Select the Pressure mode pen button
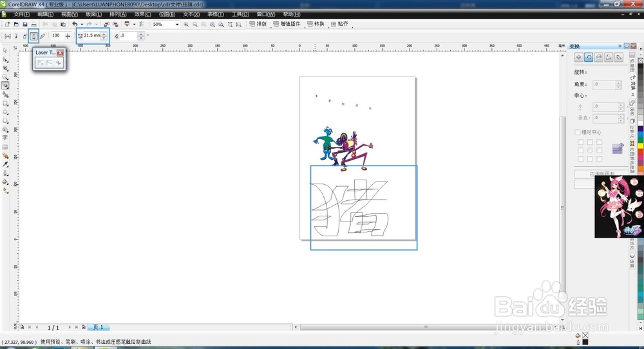644x349 pixels. (x=43, y=36)
